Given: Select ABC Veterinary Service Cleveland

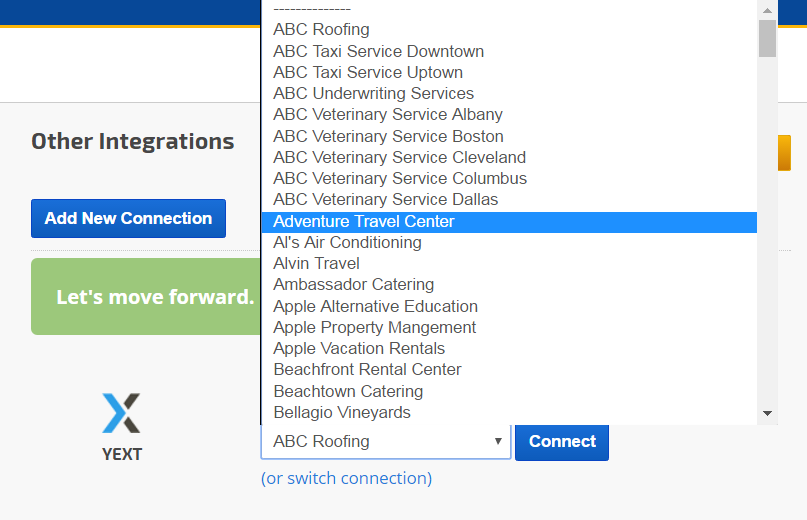Looking at the screenshot, I should coord(399,157).
